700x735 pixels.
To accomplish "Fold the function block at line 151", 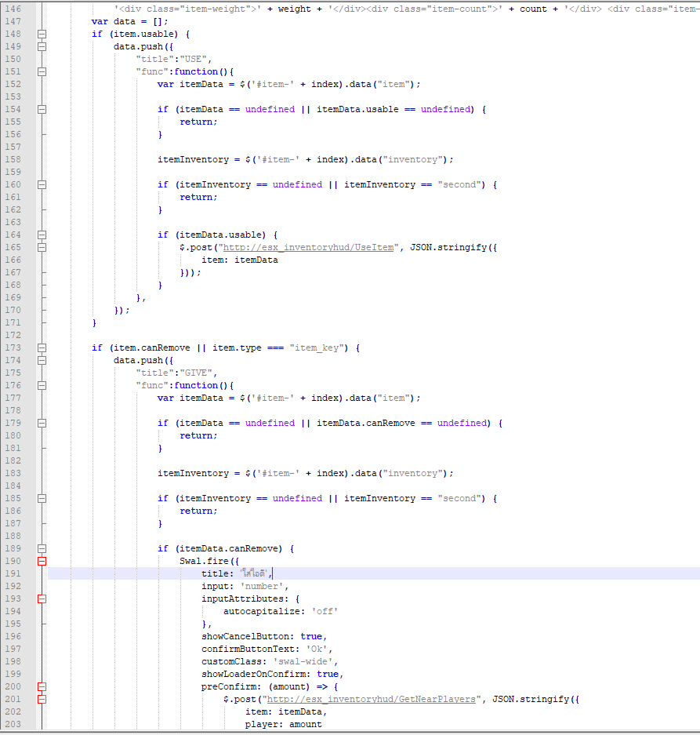I will coord(42,71).
